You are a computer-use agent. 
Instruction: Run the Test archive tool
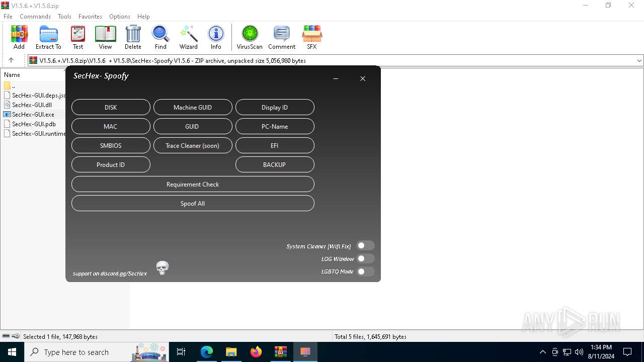tap(78, 38)
